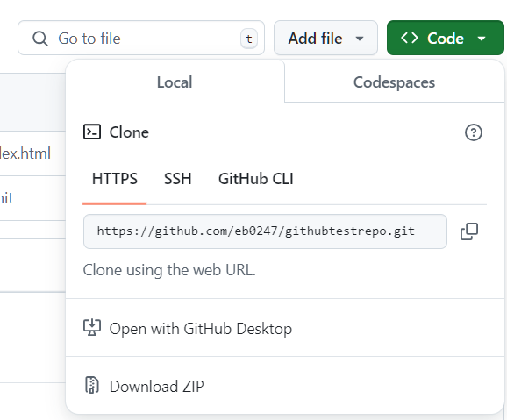Click the ZIP file icon

coord(92,385)
